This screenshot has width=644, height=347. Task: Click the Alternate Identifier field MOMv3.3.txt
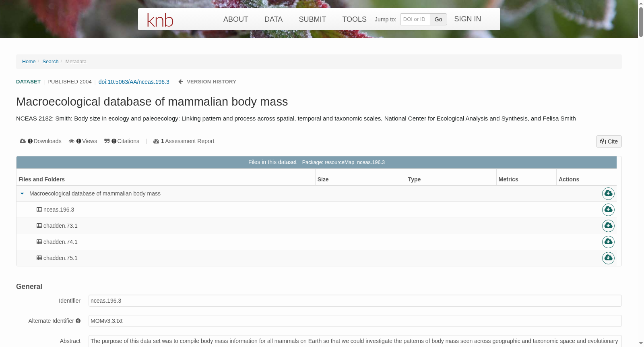point(355,321)
